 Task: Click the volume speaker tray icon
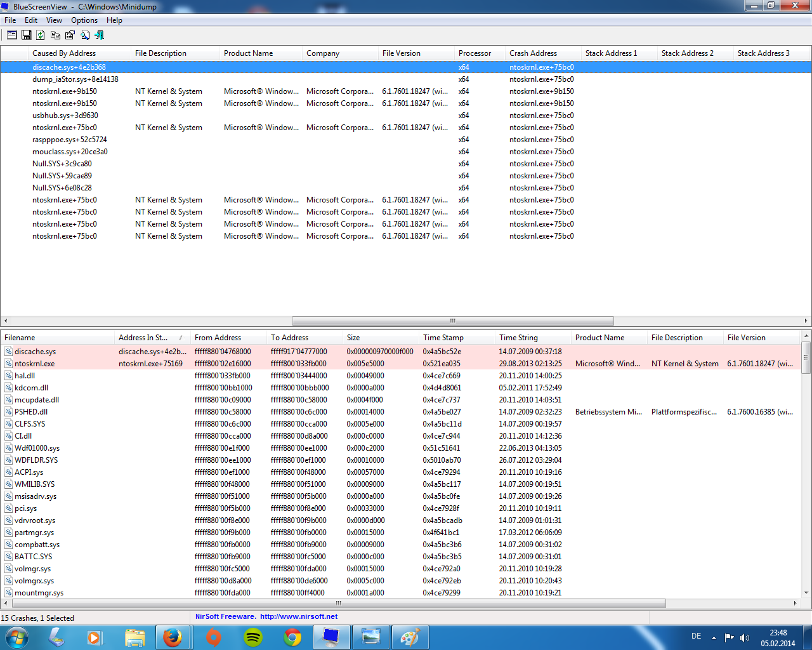[745, 637]
